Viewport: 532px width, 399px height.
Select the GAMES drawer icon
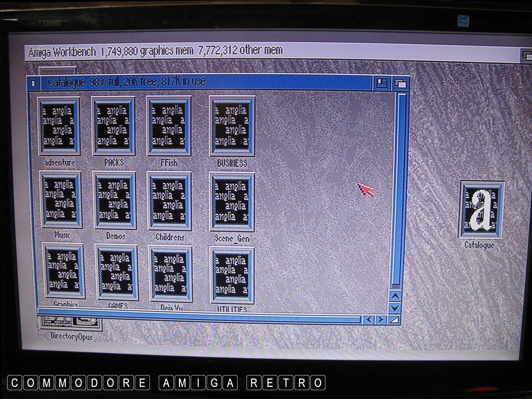point(117,272)
